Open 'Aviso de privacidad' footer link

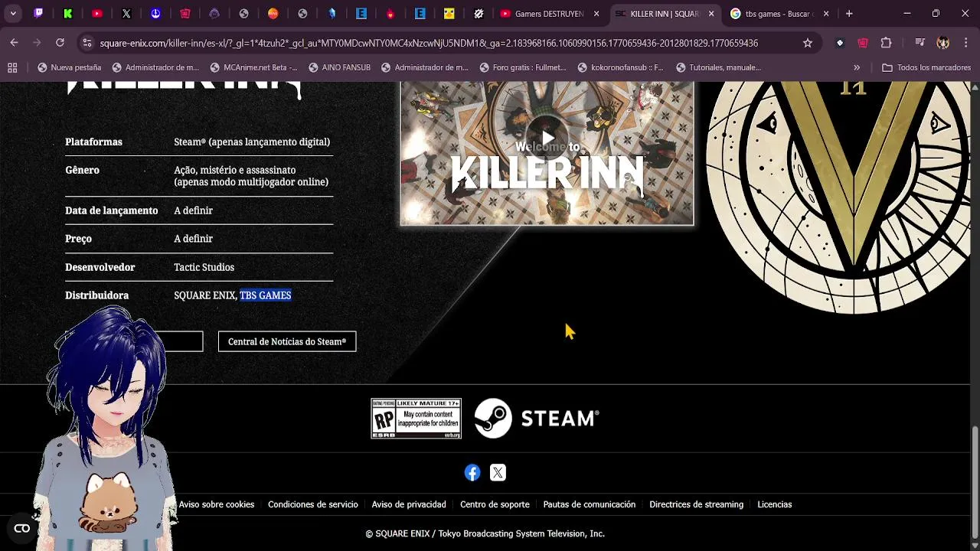click(409, 504)
